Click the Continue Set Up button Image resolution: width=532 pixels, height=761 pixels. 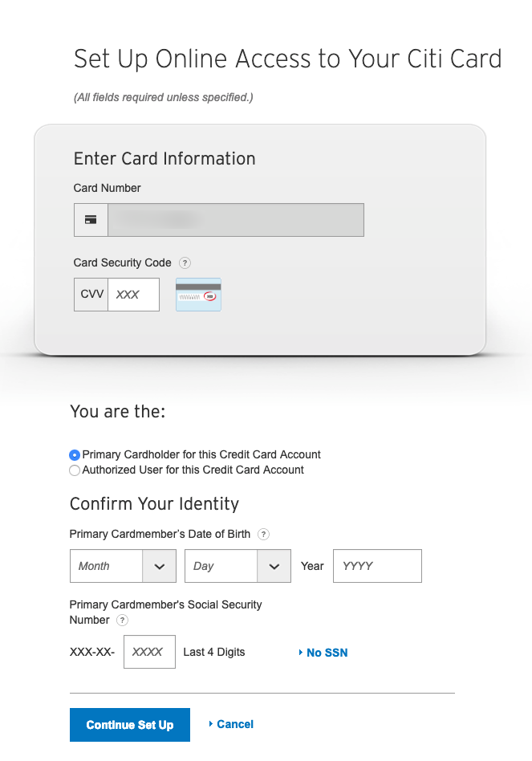pos(130,725)
